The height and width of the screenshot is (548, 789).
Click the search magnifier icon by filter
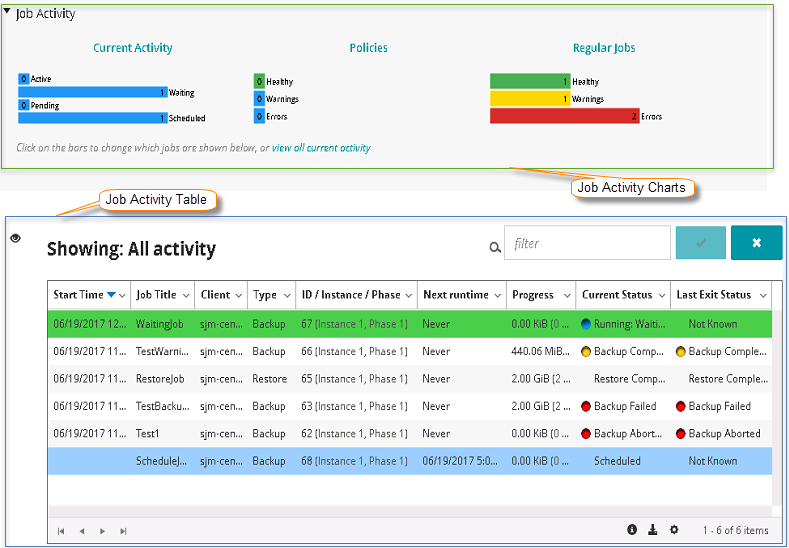tap(495, 247)
